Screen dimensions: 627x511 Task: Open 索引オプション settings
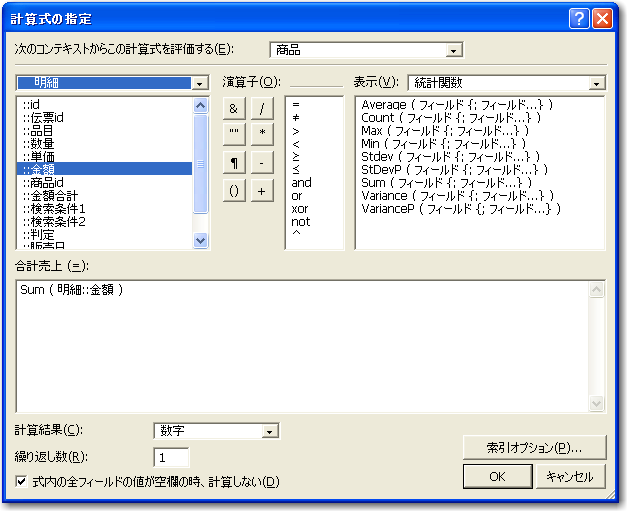click(535, 447)
